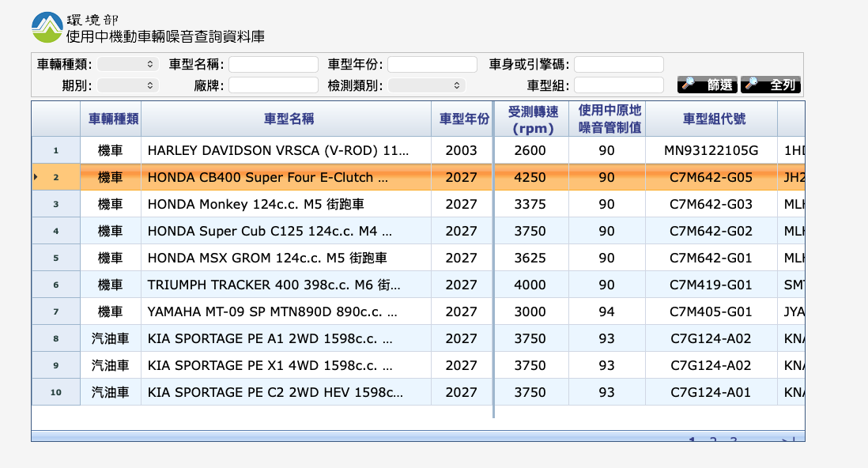Screen dimensions: 868x468
Task: Click rpm value 3625
Action: (x=530, y=258)
